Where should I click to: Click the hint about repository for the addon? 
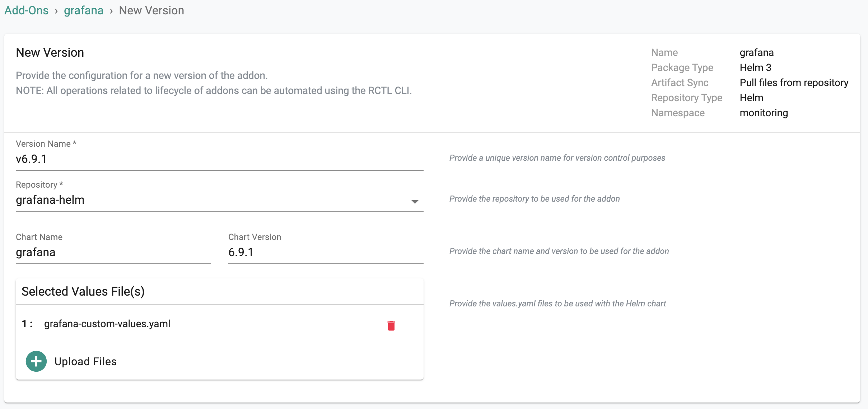tap(535, 199)
